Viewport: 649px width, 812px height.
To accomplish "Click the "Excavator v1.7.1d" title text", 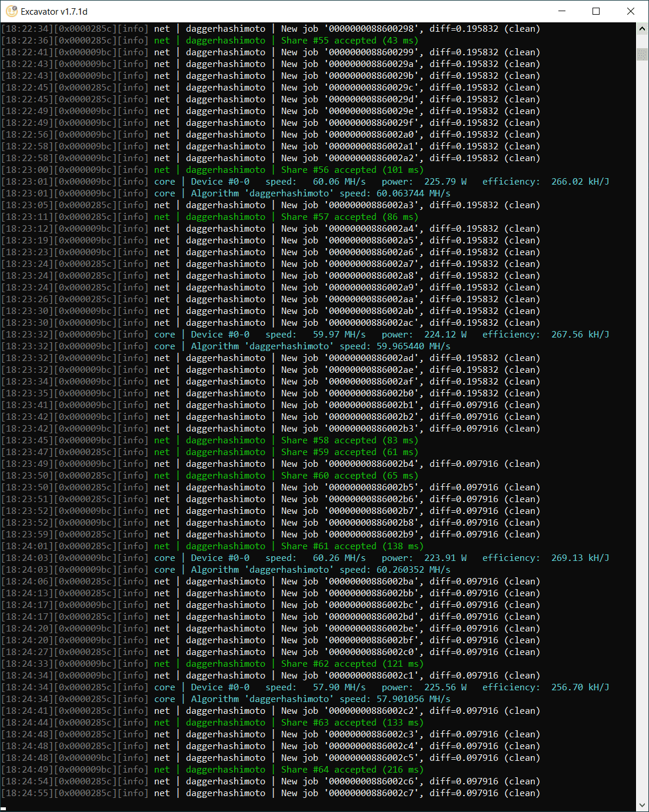I will coord(54,11).
